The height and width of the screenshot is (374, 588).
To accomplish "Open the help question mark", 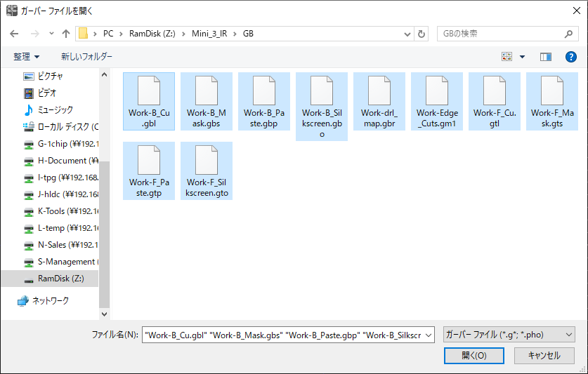I will pyautogui.click(x=570, y=57).
